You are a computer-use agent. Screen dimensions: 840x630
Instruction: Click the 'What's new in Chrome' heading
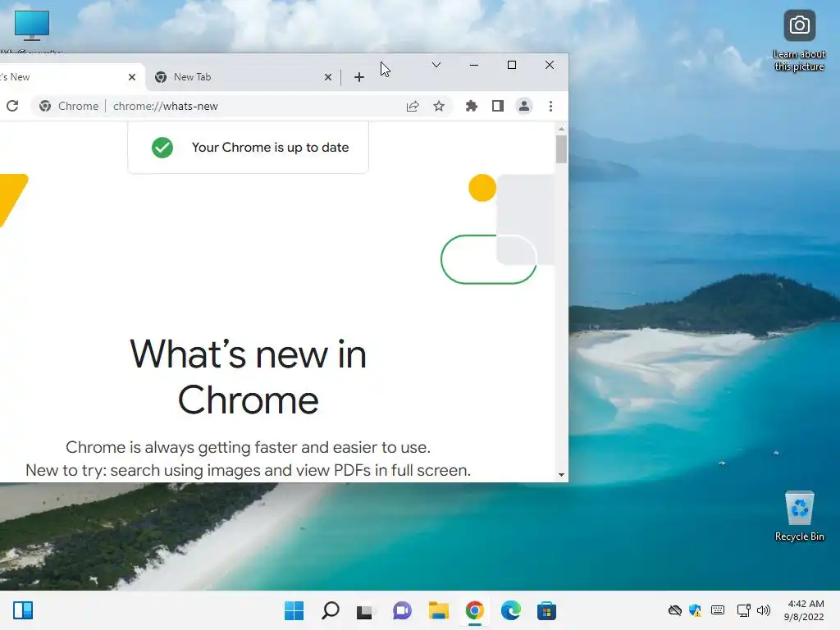tap(248, 377)
